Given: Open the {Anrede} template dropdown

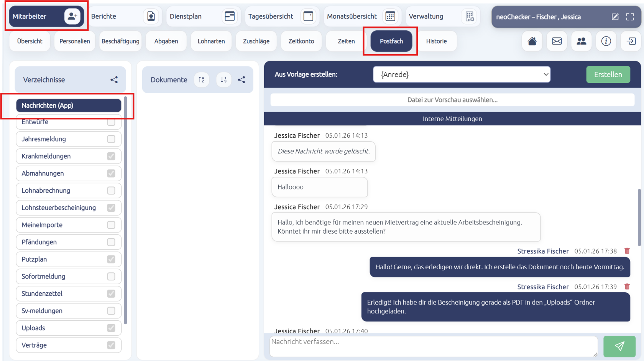Looking at the screenshot, I should point(462,74).
